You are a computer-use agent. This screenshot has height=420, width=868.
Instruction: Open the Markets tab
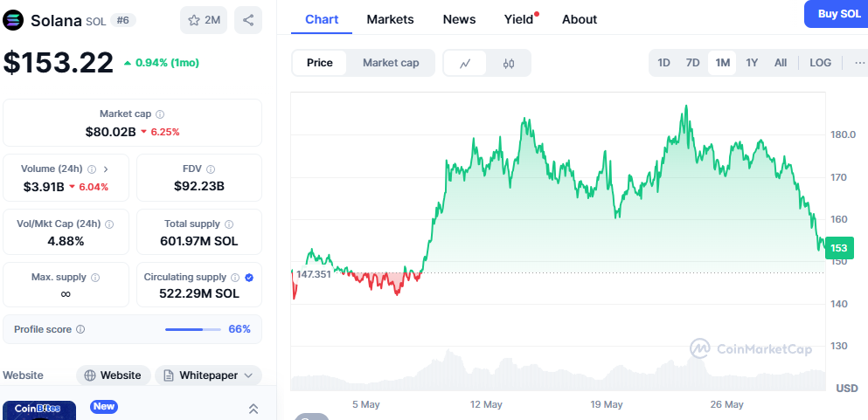(x=390, y=19)
